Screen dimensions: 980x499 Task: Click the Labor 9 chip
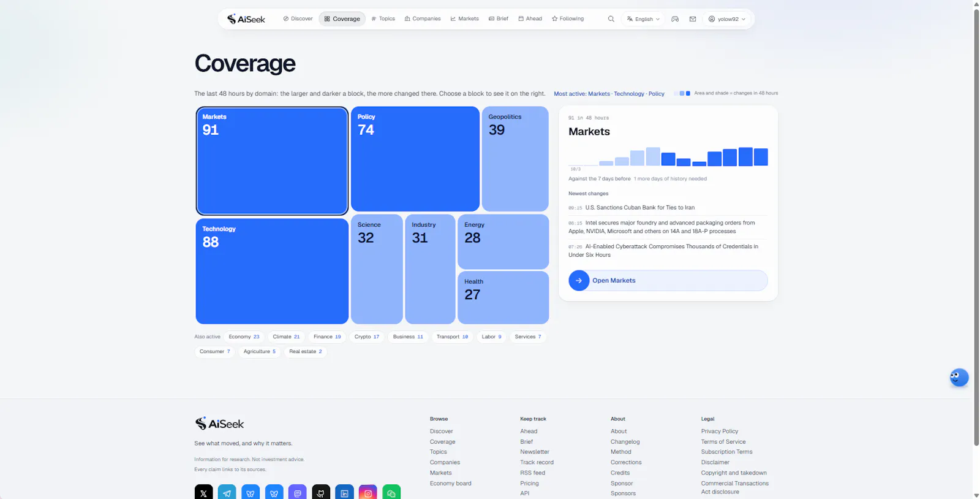tap(491, 337)
